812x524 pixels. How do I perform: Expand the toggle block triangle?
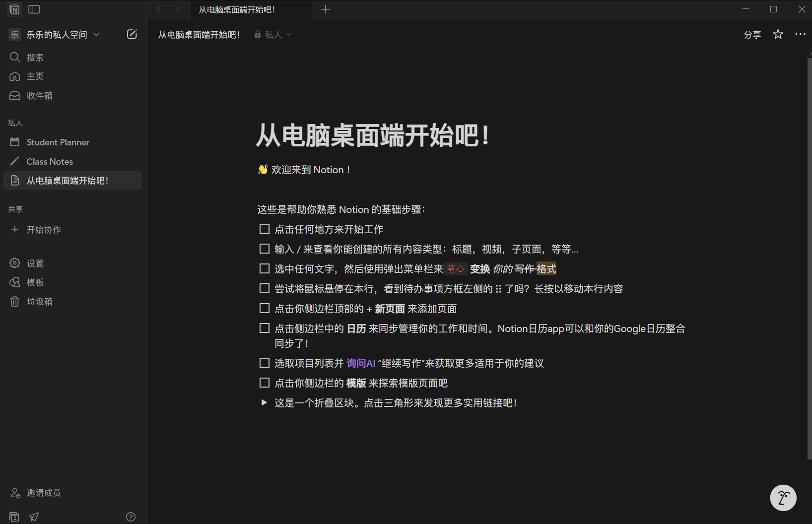264,402
